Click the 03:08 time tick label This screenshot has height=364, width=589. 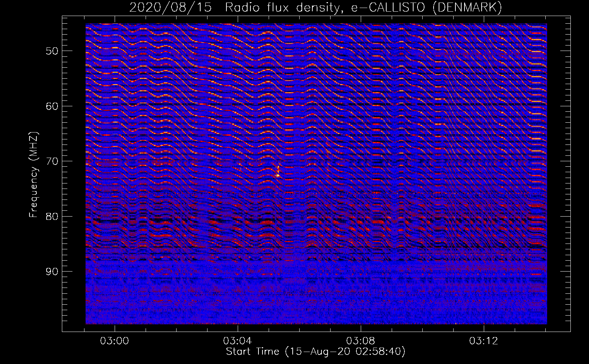(x=361, y=341)
